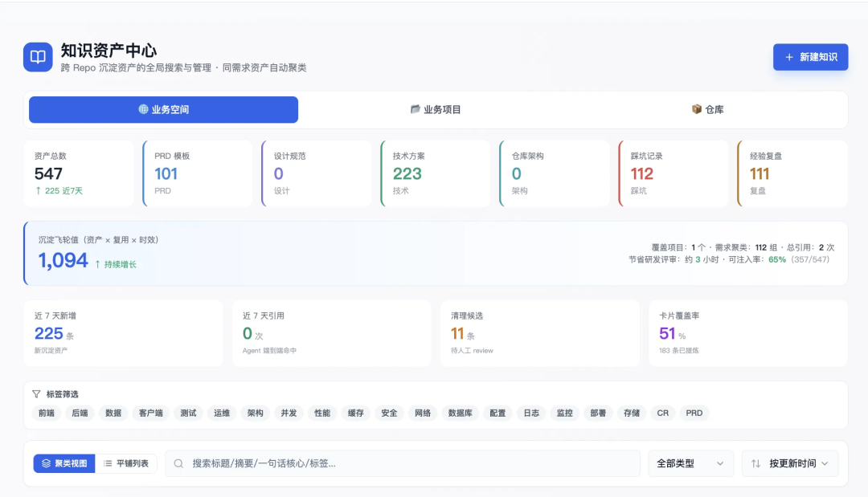
Task: Open the 按更新时间 sort dropdown
Action: [x=791, y=463]
